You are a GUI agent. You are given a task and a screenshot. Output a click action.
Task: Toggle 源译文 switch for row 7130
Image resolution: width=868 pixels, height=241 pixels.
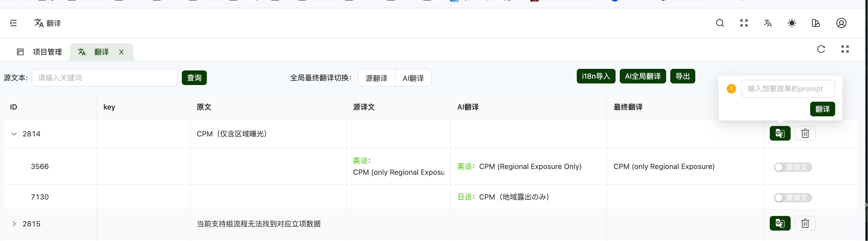792,197
